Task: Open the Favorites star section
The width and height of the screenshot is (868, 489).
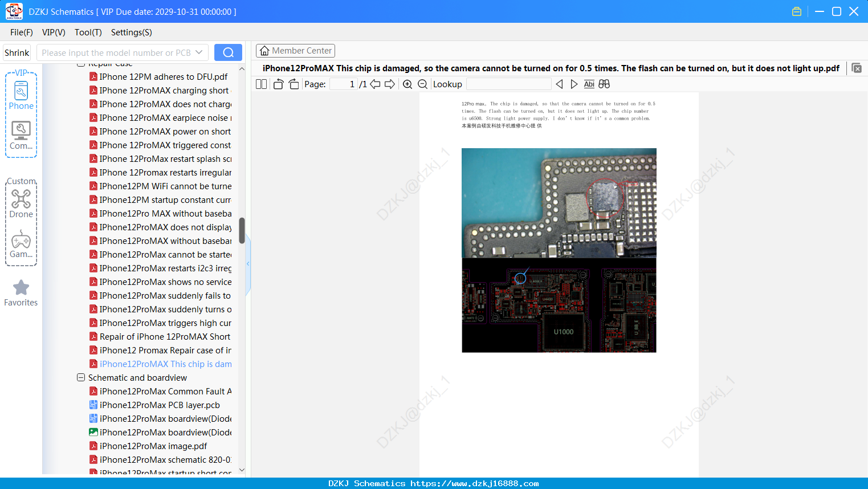Action: coord(21,293)
